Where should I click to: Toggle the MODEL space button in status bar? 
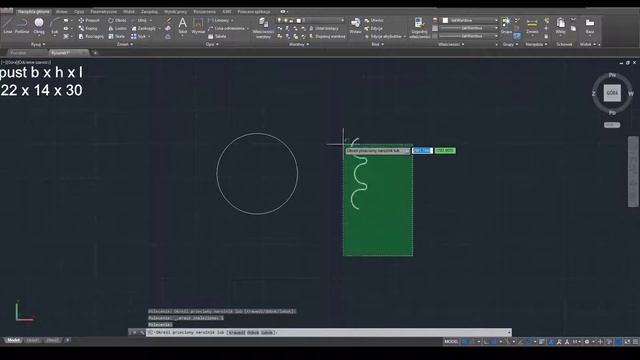(x=451, y=342)
